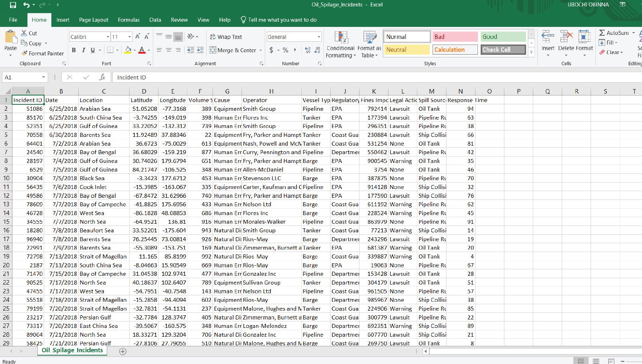Enable Wrap Text
This screenshot has width=642, height=364.
[x=226, y=37]
